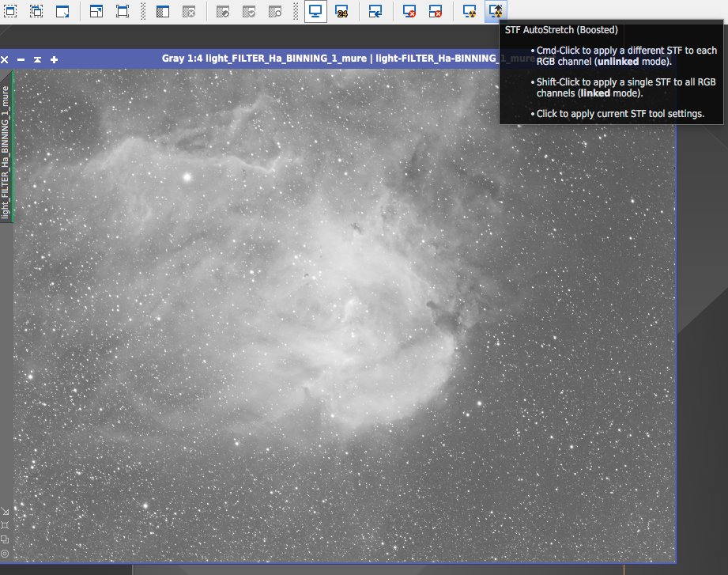Image resolution: width=728 pixels, height=575 pixels.
Task: Click the square-with-corner-lines icon at bottom-left
Action: tap(5, 525)
